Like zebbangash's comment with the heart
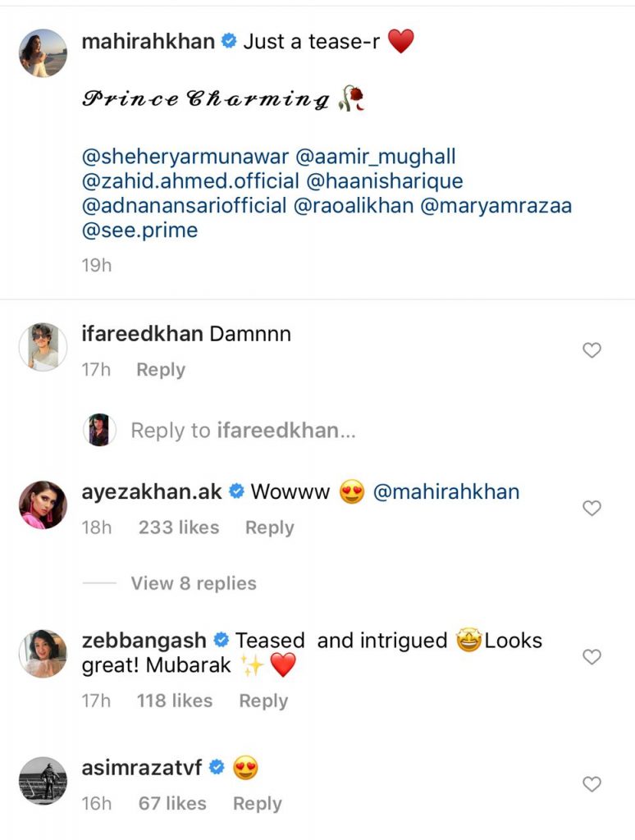The image size is (635, 840). click(x=592, y=657)
